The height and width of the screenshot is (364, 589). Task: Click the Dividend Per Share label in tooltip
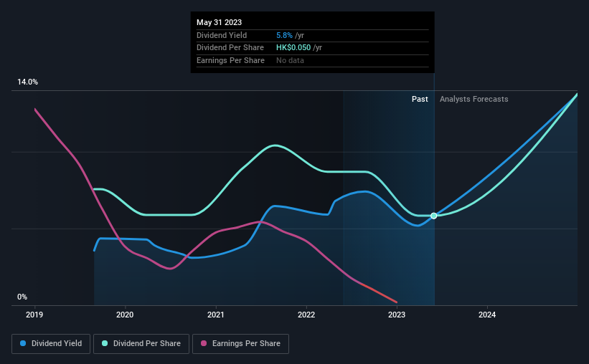tap(230, 48)
